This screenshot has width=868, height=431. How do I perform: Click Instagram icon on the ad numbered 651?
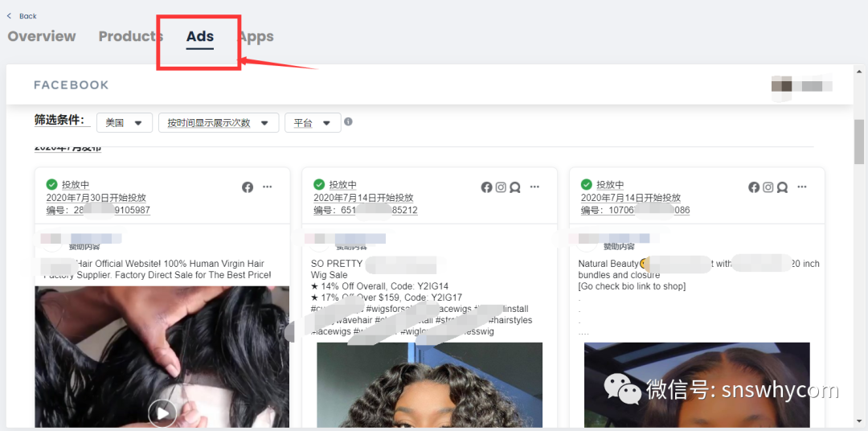[x=501, y=187]
